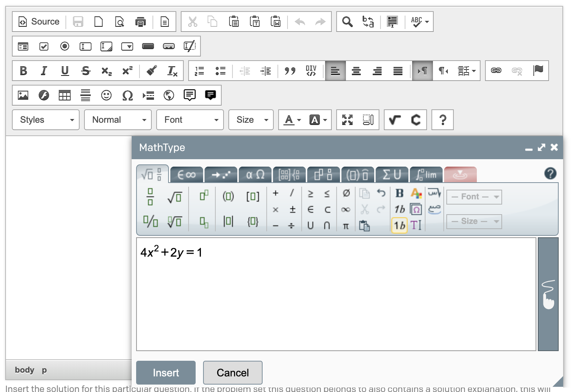This screenshot has width=578, height=392.
Task: Click the Source button in editor toolbar
Action: [39, 22]
